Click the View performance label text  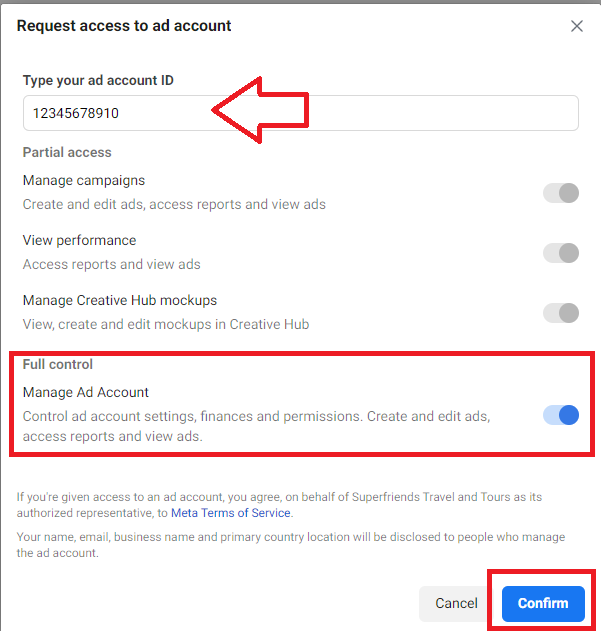(80, 240)
